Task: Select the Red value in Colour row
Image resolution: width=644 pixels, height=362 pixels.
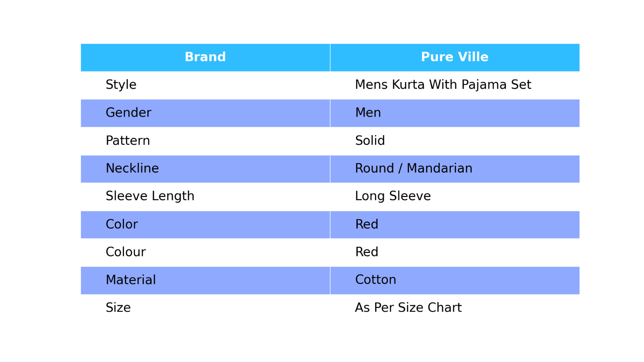Action: tap(367, 252)
